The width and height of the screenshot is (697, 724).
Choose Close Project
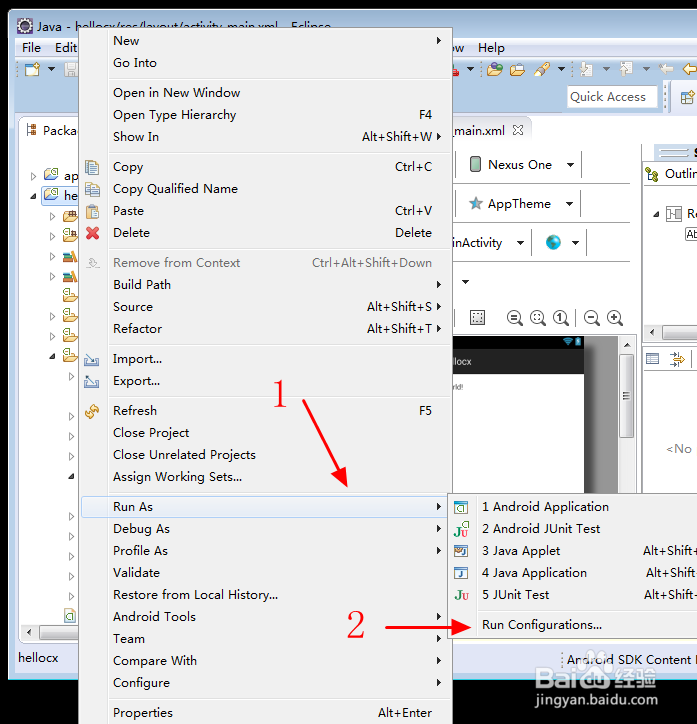[x=266, y=433]
